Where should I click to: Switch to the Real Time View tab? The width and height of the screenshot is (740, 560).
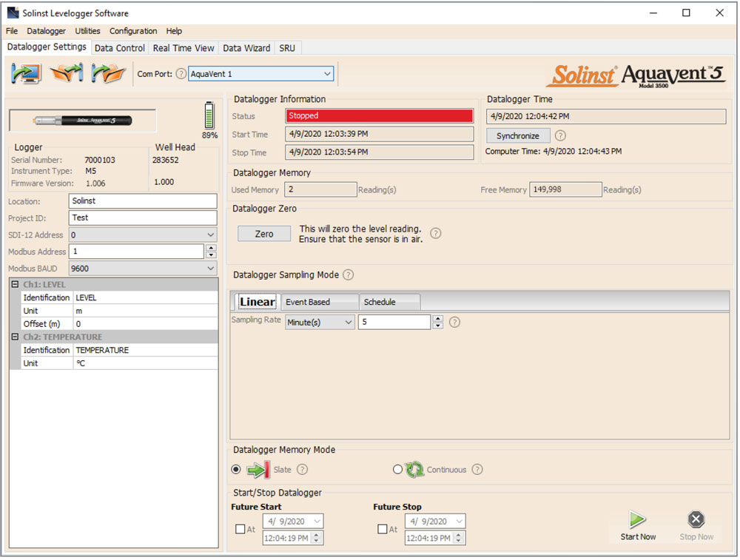point(184,48)
